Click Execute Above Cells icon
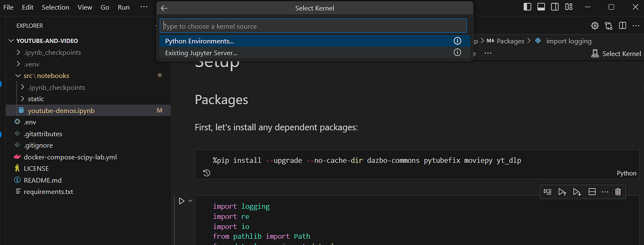 pyautogui.click(x=562, y=192)
